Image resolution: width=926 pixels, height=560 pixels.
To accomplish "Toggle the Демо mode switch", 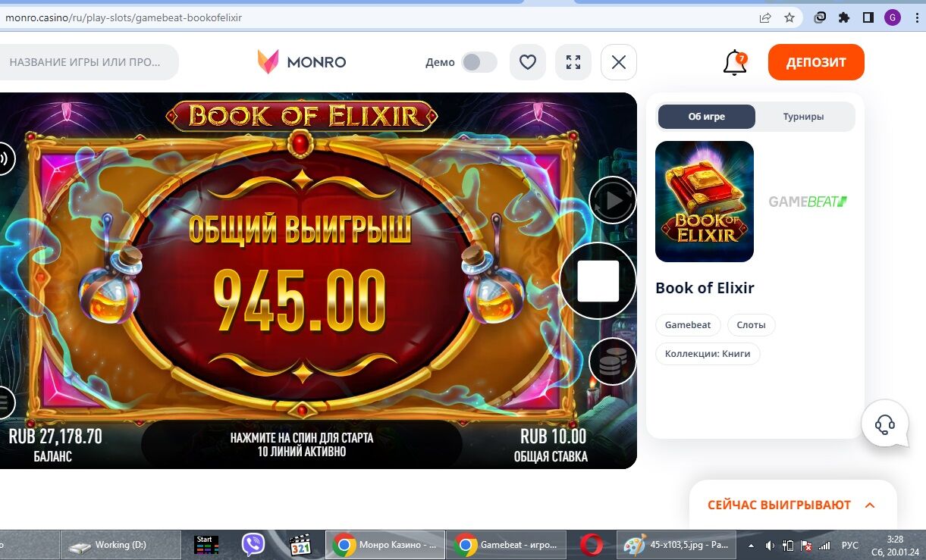I will 479,62.
